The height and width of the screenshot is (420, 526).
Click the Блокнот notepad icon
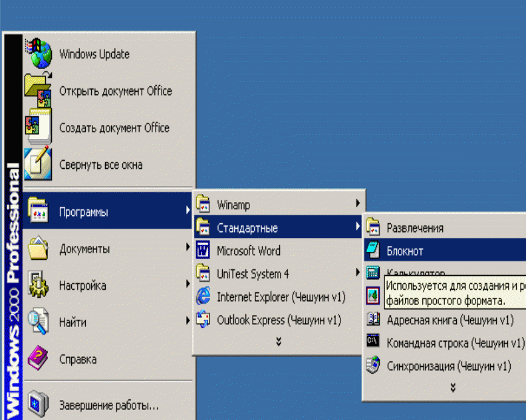tap(373, 251)
